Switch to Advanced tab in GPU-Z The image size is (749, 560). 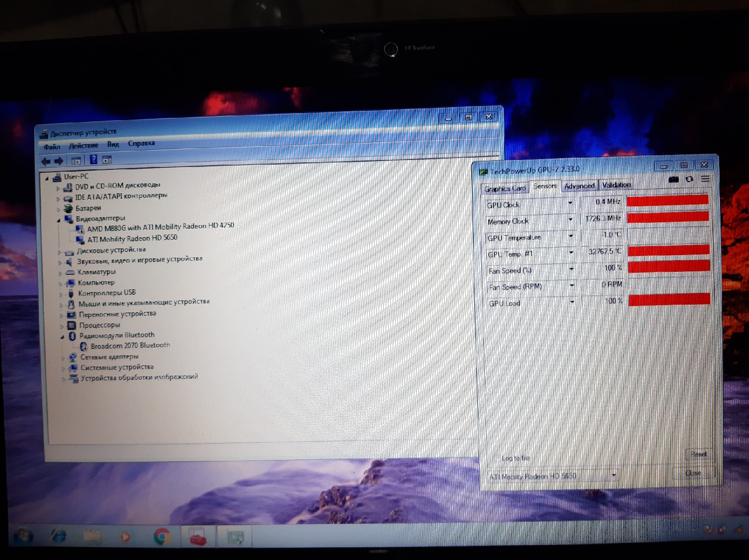(x=579, y=186)
